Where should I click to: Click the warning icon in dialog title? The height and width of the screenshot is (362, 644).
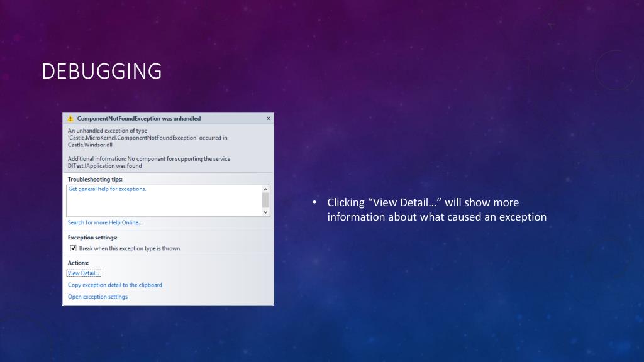70,119
